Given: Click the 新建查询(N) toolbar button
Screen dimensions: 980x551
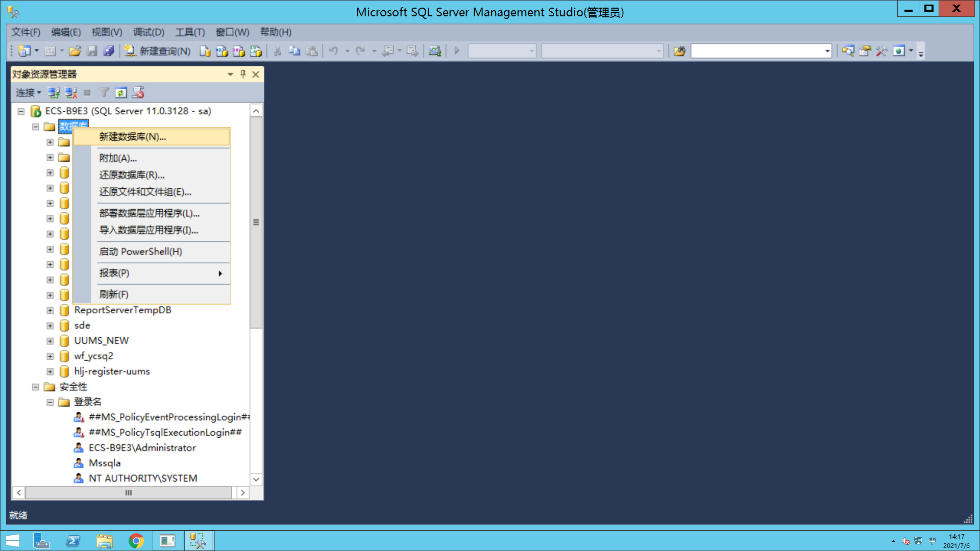Looking at the screenshot, I should click(158, 51).
